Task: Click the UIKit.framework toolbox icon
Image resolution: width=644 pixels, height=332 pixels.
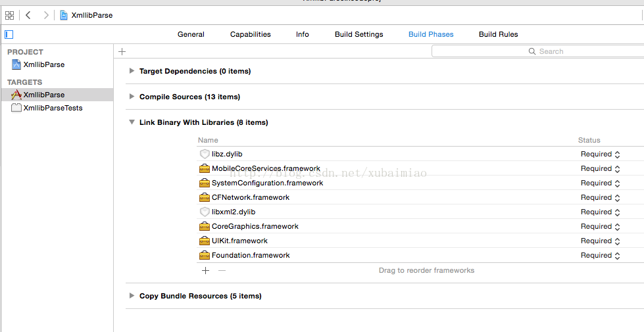Action: click(x=205, y=241)
